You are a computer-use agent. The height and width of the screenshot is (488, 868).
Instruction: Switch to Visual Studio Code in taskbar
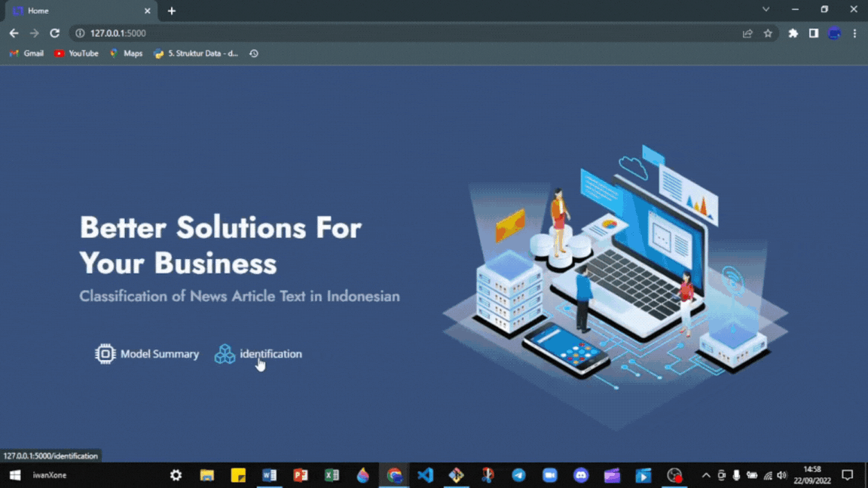point(425,475)
